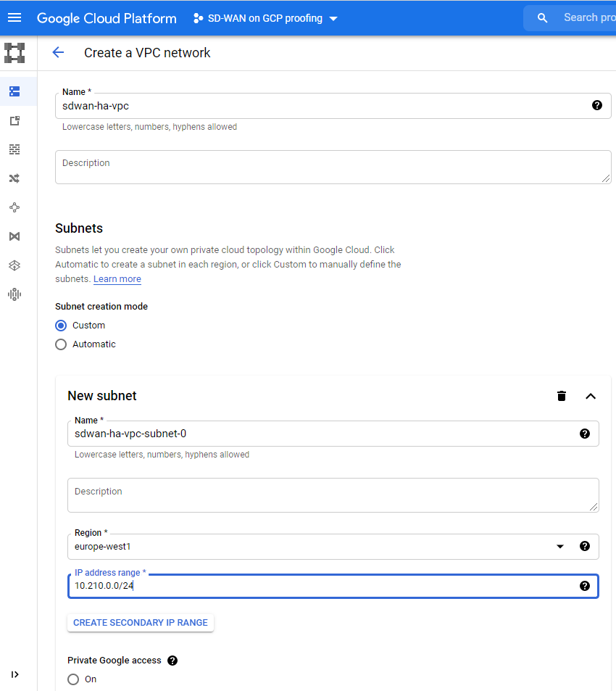Click the IP address range field
This screenshot has width=616, height=691.
[x=333, y=586]
